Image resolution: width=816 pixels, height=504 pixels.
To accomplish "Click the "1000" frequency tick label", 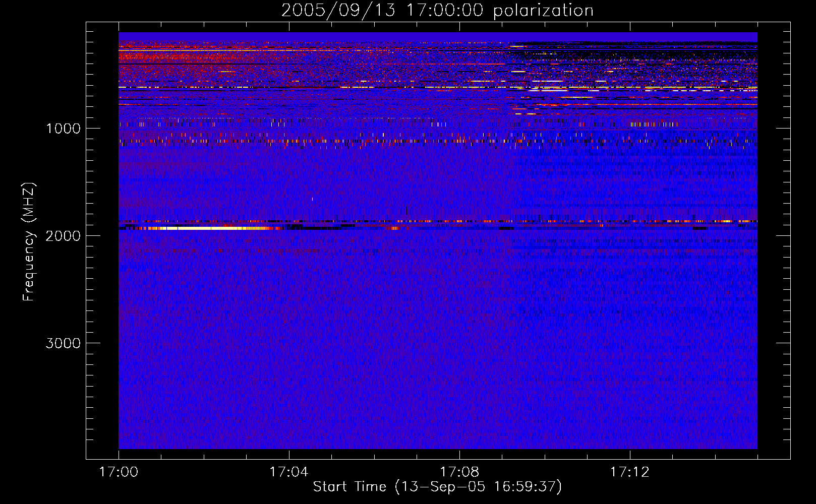I will pos(63,129).
